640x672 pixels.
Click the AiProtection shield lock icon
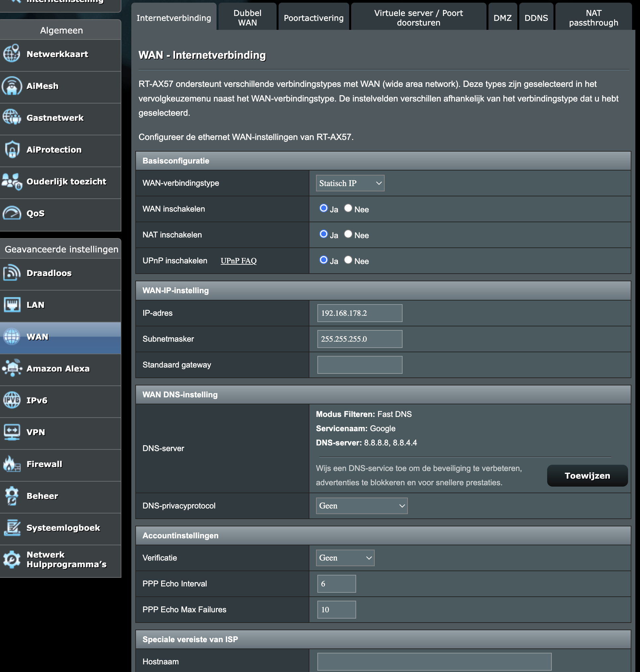[12, 150]
